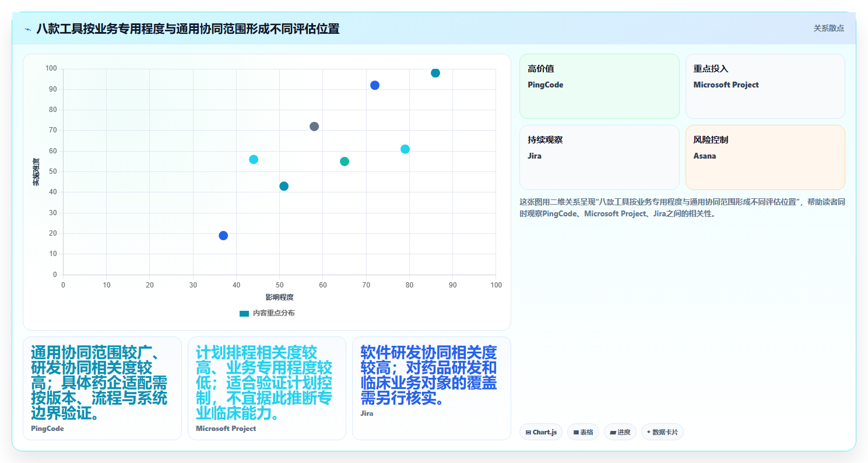Click the Chart.js chip
Image resolution: width=868 pixels, height=463 pixels.
pos(541,432)
